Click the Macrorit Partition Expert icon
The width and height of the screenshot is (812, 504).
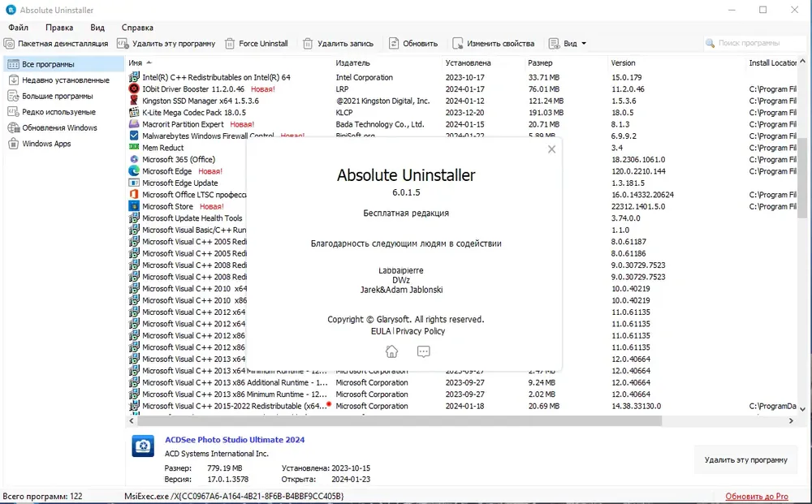134,124
